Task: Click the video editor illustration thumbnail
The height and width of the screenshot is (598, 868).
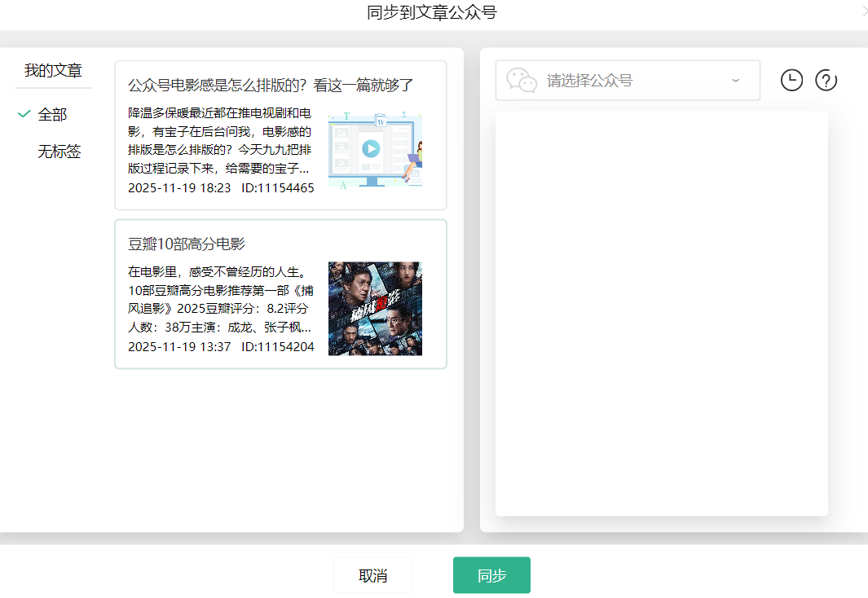Action: [375, 149]
